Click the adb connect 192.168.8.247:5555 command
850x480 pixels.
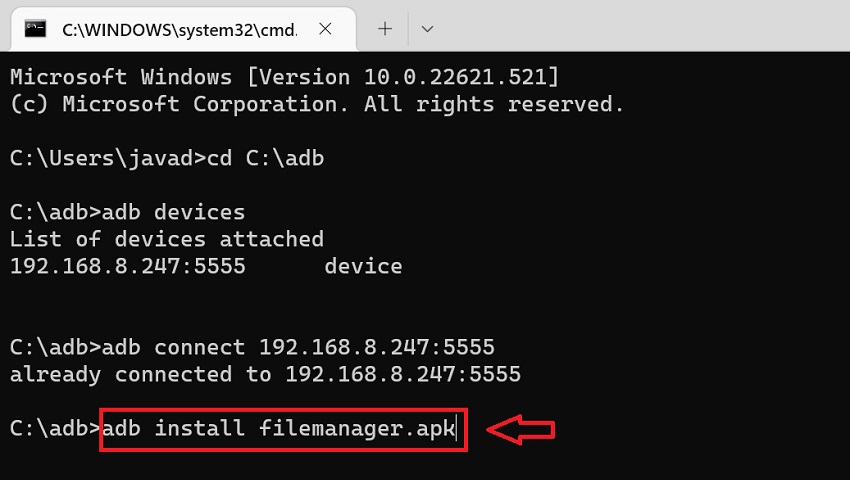[298, 347]
